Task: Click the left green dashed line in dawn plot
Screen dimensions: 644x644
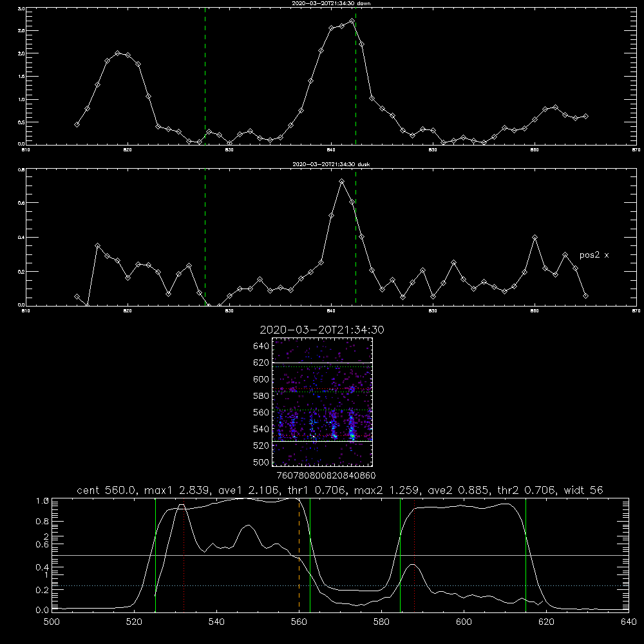Action: click(x=205, y=77)
